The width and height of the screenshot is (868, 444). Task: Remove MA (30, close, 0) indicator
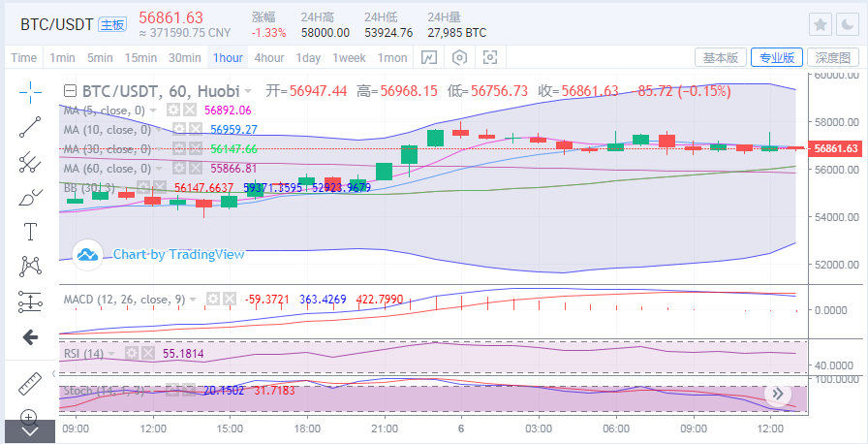pos(195,148)
